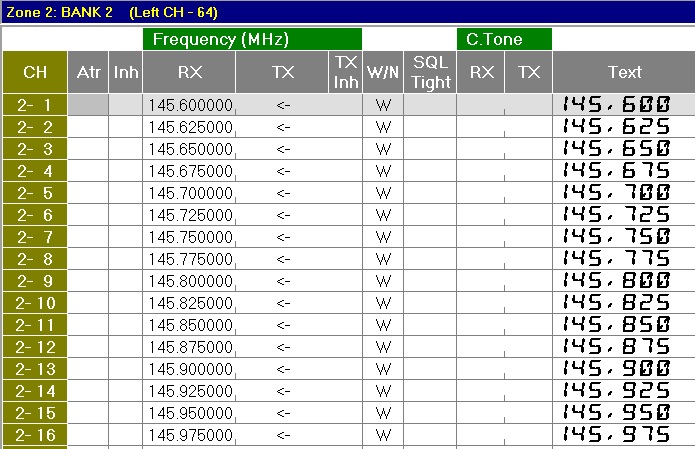Screen dimensions: 695x449
Task: Select W/N value 'W' in row 2- 12
Action: pyautogui.click(x=383, y=347)
